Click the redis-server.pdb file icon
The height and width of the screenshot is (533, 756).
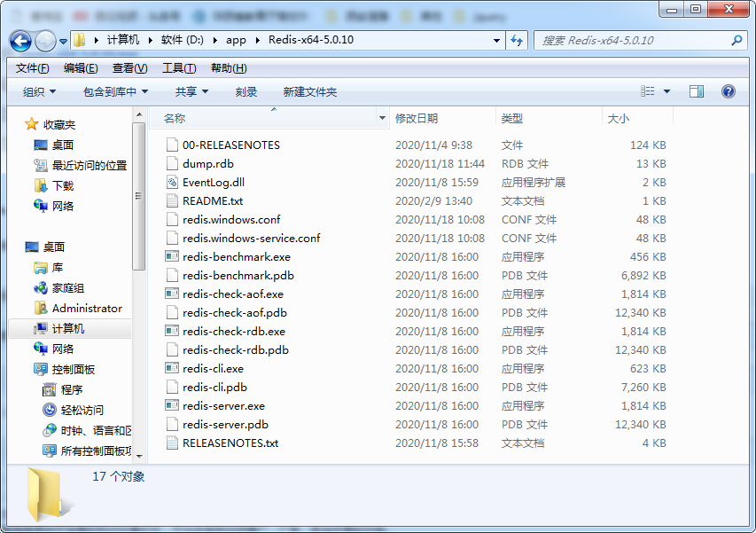pyautogui.click(x=172, y=425)
